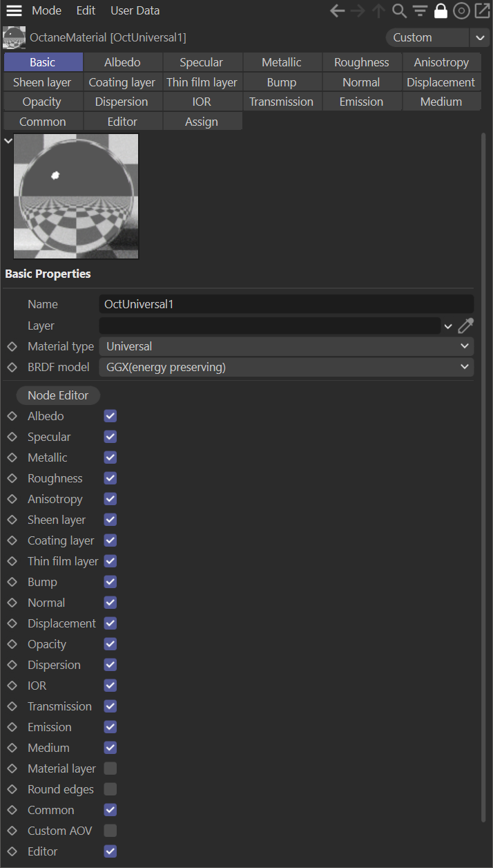Toggle the lock icon
Screen dimensions: 493x868
[x=441, y=11]
